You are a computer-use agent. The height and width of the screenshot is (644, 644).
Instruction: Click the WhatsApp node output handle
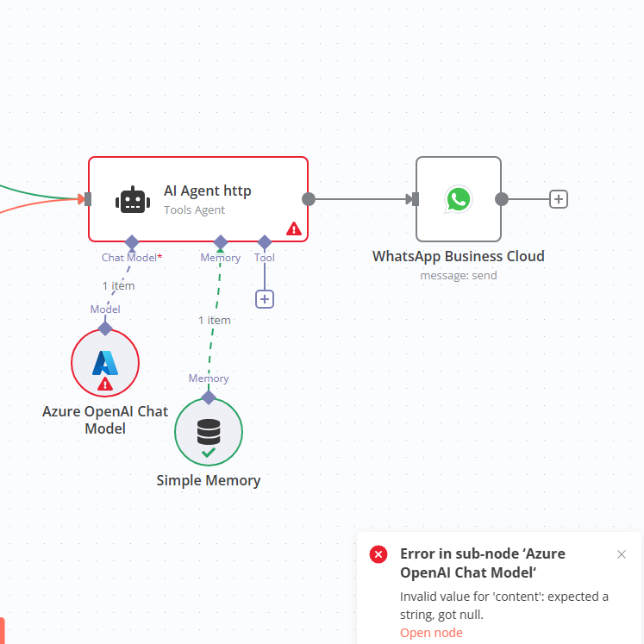(x=502, y=199)
